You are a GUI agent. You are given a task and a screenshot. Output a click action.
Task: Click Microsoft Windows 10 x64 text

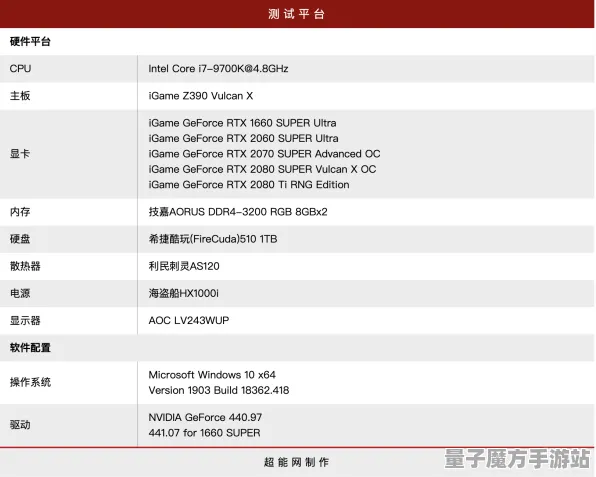(212, 375)
